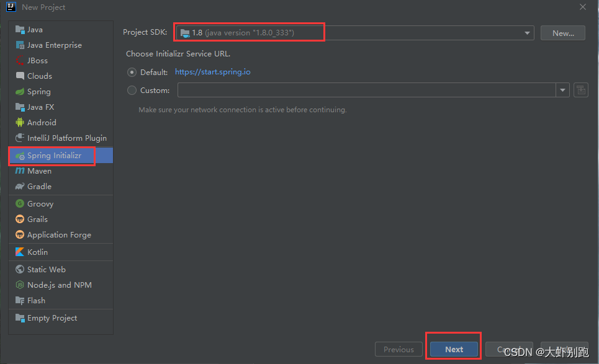
Task: Select the Application Forge row
Action: pyautogui.click(x=61, y=234)
